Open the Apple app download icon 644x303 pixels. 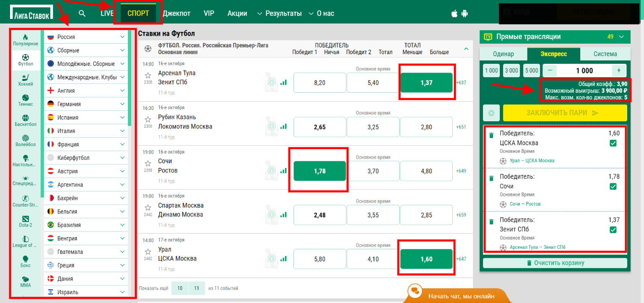pyautogui.click(x=454, y=13)
